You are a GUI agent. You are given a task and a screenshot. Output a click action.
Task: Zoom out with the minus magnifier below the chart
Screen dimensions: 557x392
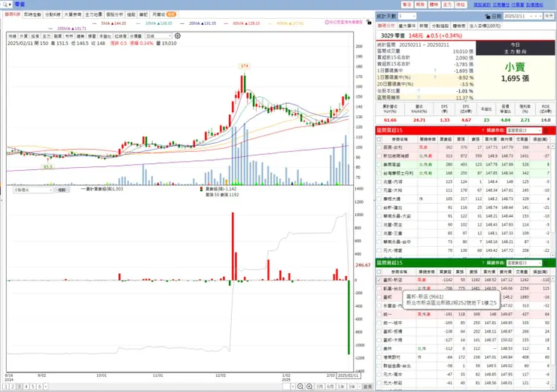click(x=300, y=386)
